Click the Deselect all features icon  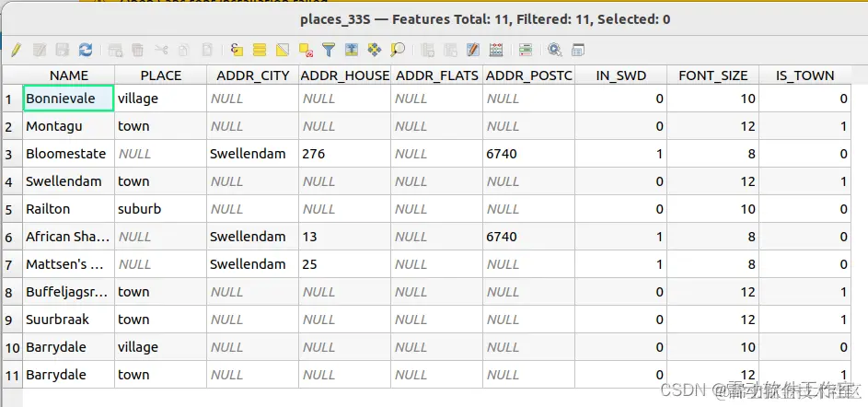point(306,50)
